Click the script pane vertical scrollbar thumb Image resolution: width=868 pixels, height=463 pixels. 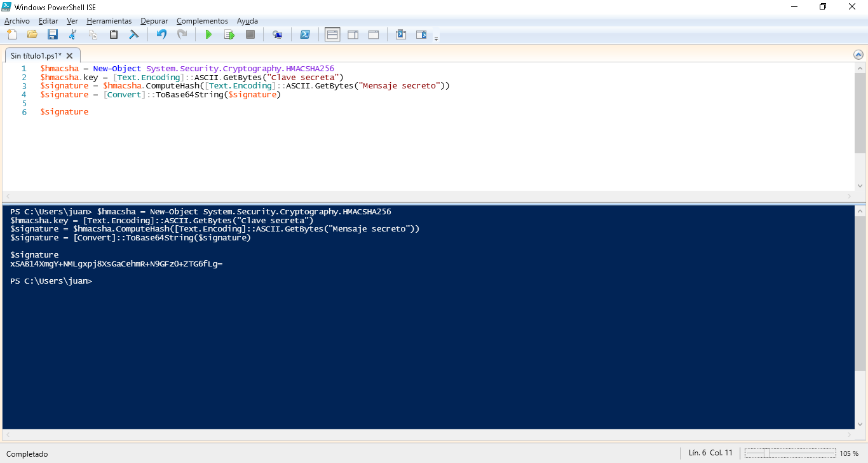click(x=860, y=113)
